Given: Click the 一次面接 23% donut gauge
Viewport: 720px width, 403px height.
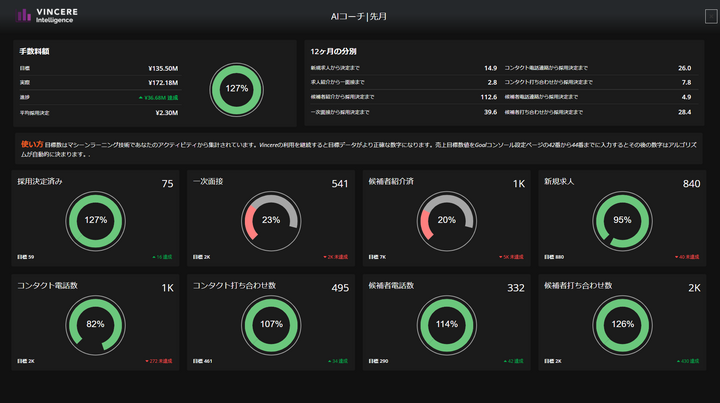Looking at the screenshot, I should point(271,219).
